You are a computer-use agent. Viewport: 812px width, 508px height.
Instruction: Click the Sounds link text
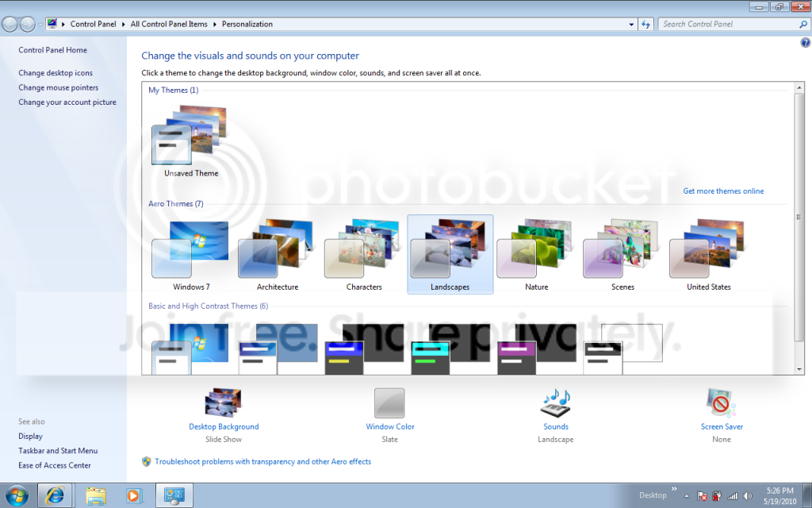556,426
